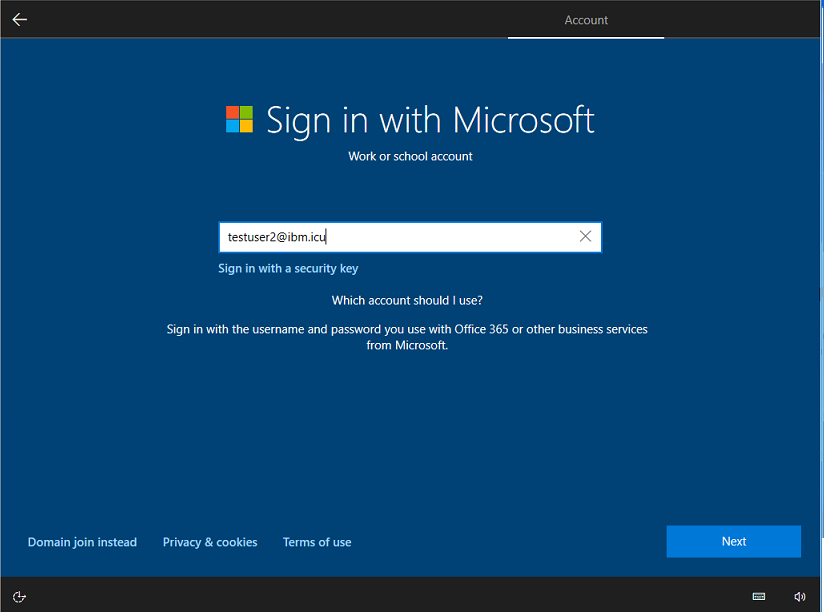This screenshot has height=612, width=824.
Task: Clear the email field with the X
Action: pyautogui.click(x=585, y=236)
